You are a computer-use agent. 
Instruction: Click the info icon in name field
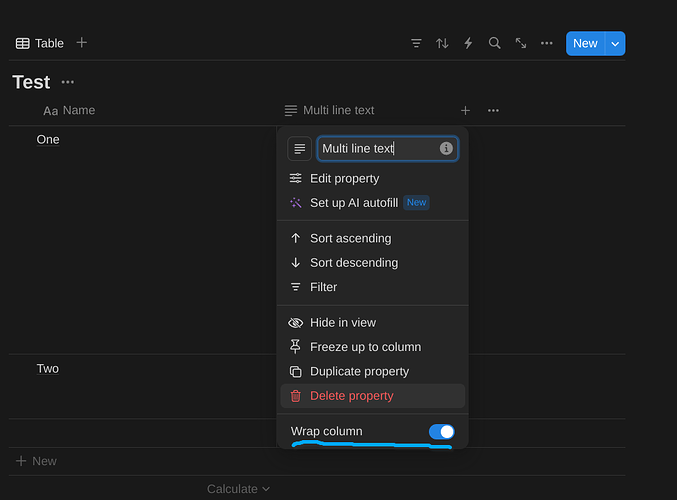446,149
